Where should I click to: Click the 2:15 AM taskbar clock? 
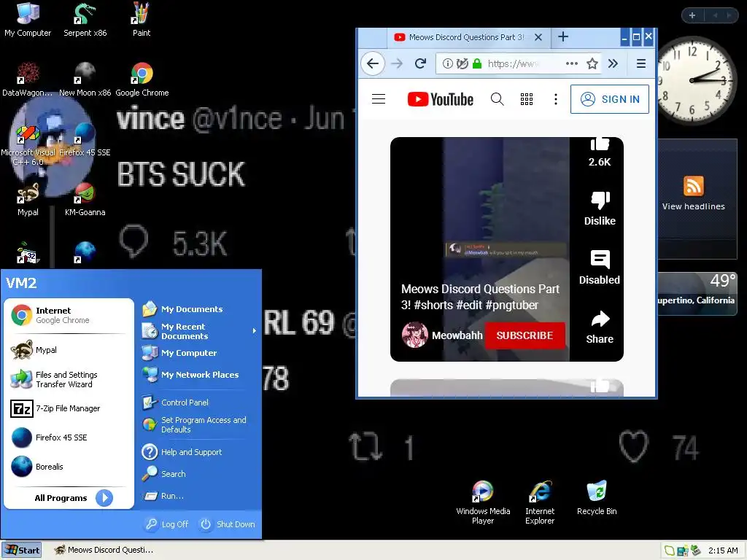point(723,551)
